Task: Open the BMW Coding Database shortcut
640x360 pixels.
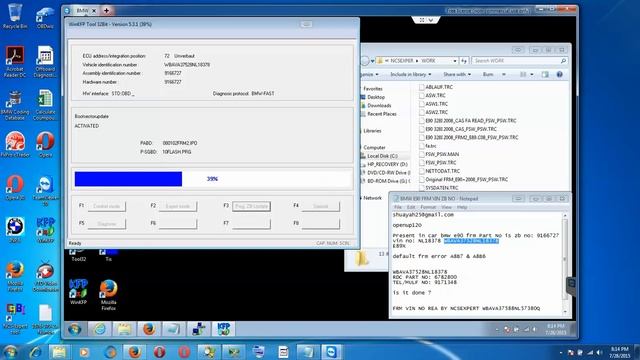Action: pos(15,105)
